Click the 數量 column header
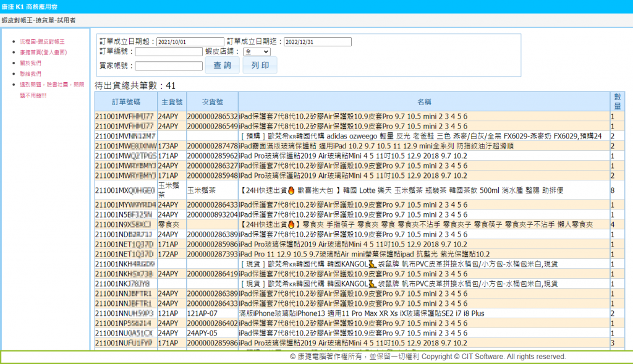Viewport: 633px width, 364px height. click(x=617, y=101)
